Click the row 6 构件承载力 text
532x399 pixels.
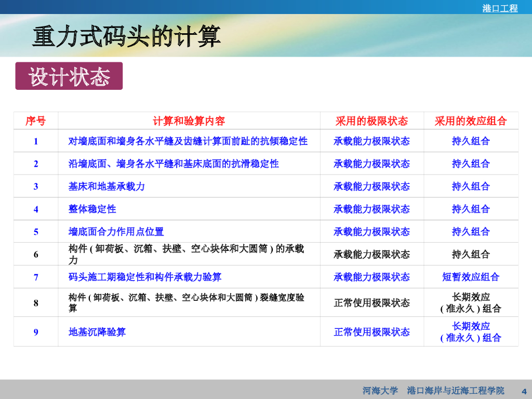(186, 254)
